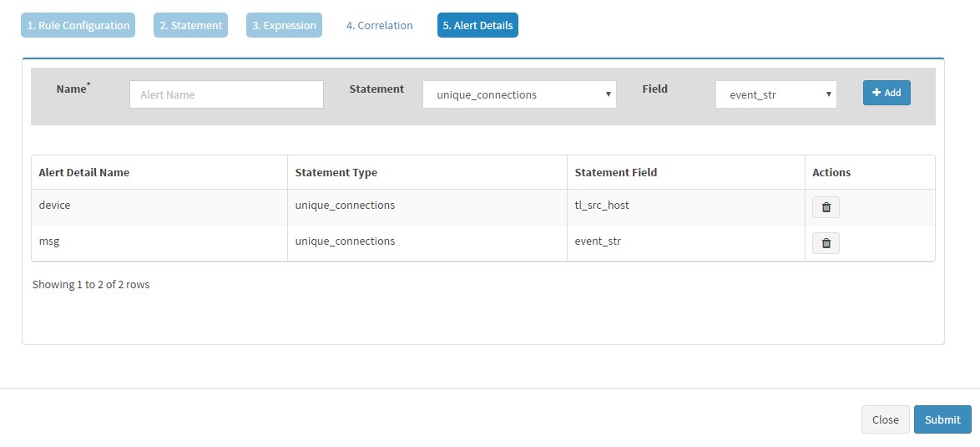Screen dimensions: 980x447
Task: Select the Correlation step tab
Action: [x=379, y=26]
